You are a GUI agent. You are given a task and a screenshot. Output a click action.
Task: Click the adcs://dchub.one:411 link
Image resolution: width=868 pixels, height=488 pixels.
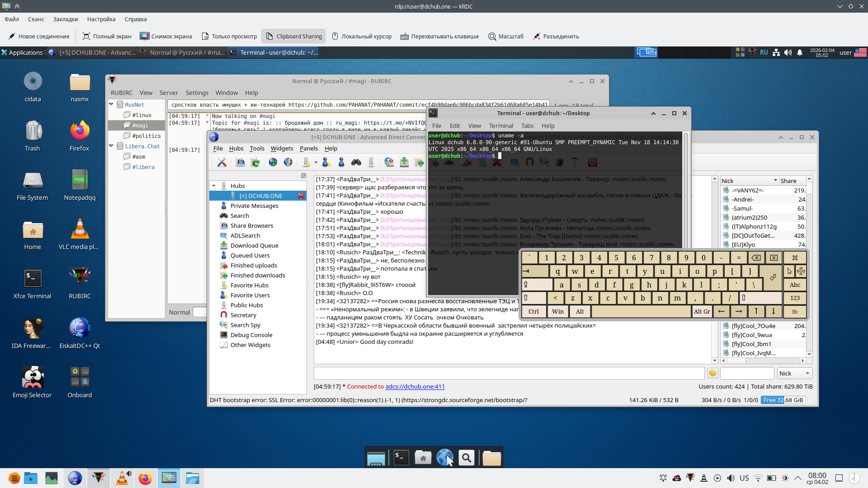pos(415,386)
